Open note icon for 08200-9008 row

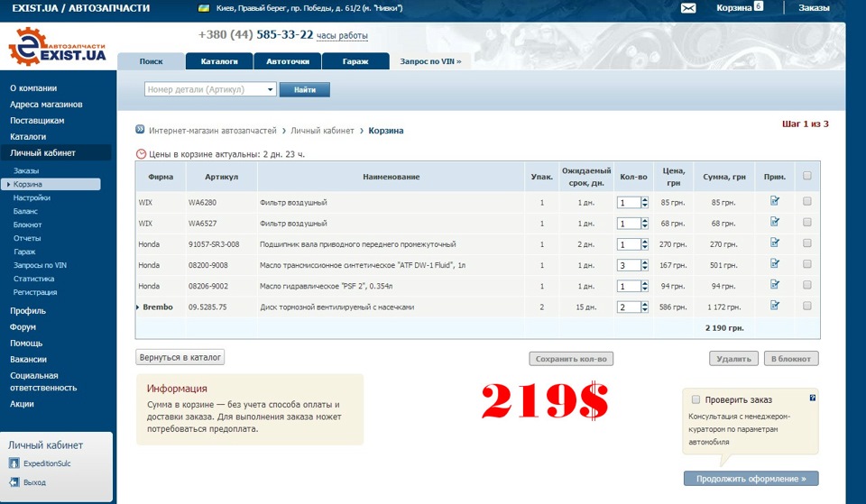(x=775, y=264)
